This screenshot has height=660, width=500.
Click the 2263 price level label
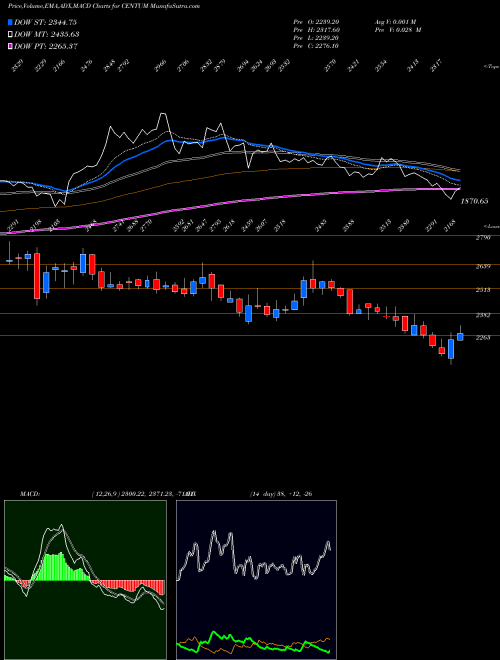[x=484, y=338]
